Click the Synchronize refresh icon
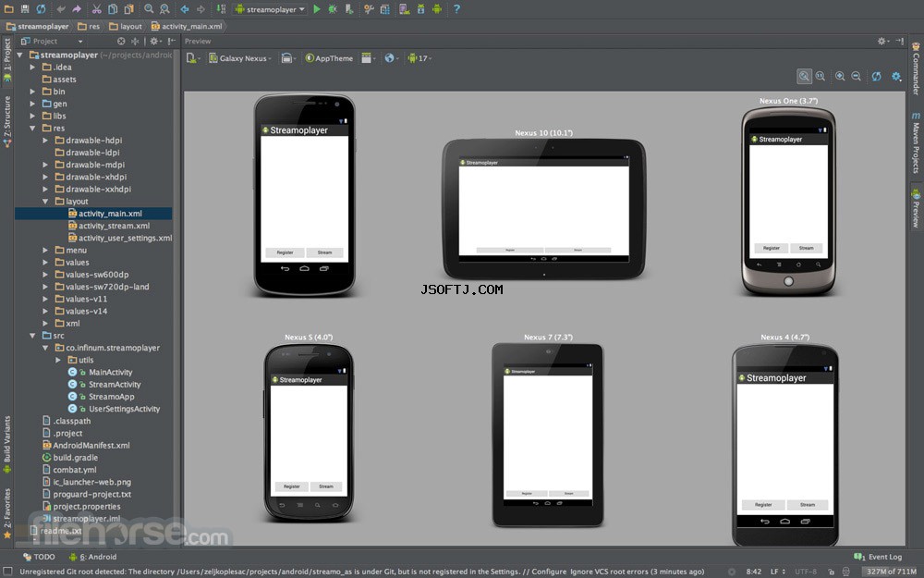This screenshot has height=578, width=924. (41, 9)
